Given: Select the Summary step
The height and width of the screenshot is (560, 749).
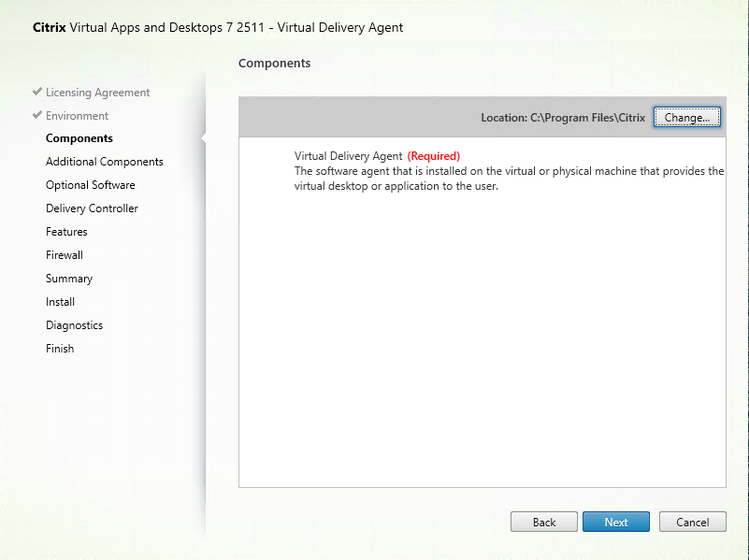Looking at the screenshot, I should 69,278.
